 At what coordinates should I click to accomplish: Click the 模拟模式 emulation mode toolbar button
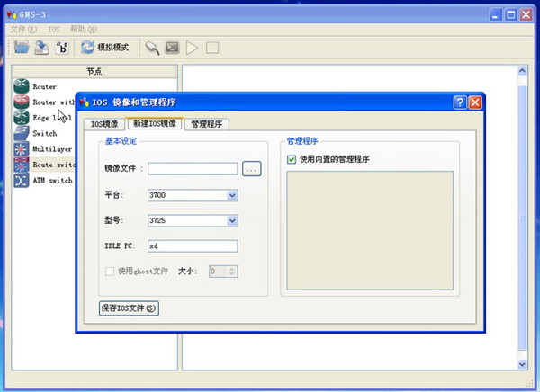coord(105,47)
